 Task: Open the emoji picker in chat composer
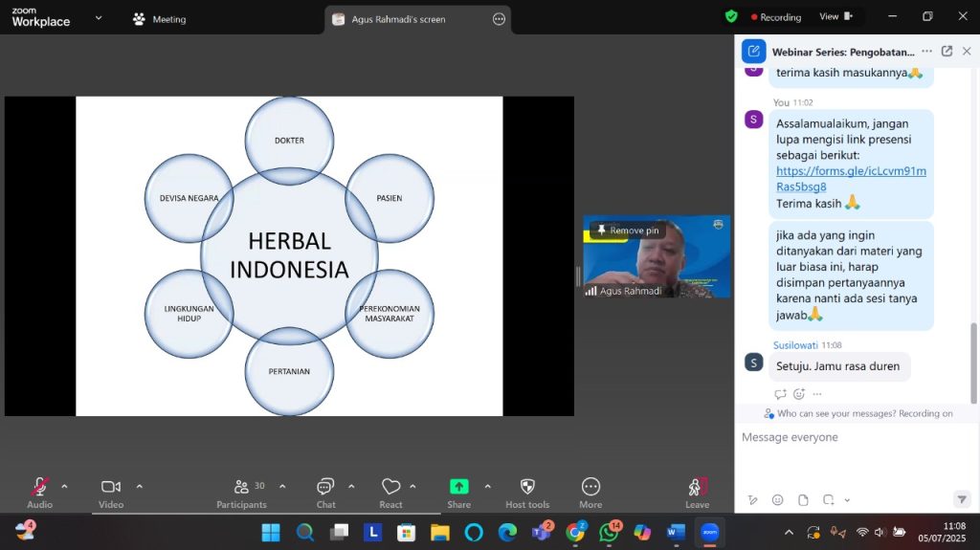pyautogui.click(x=777, y=499)
